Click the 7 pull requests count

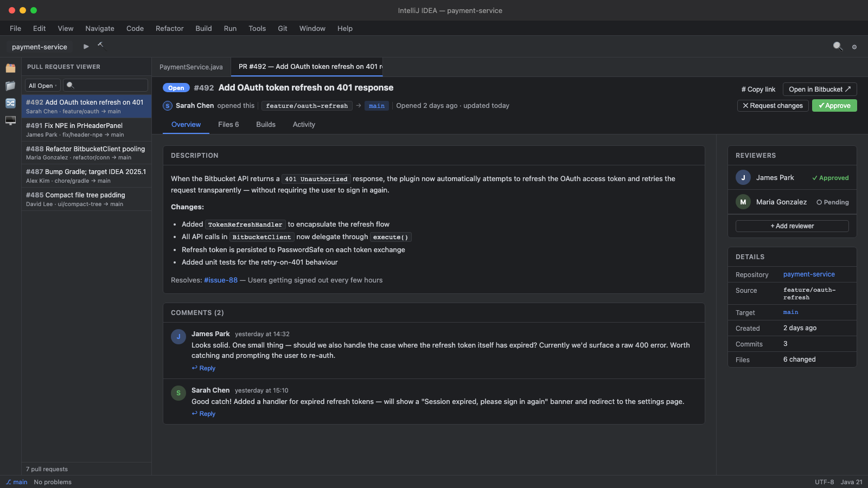pos(47,469)
